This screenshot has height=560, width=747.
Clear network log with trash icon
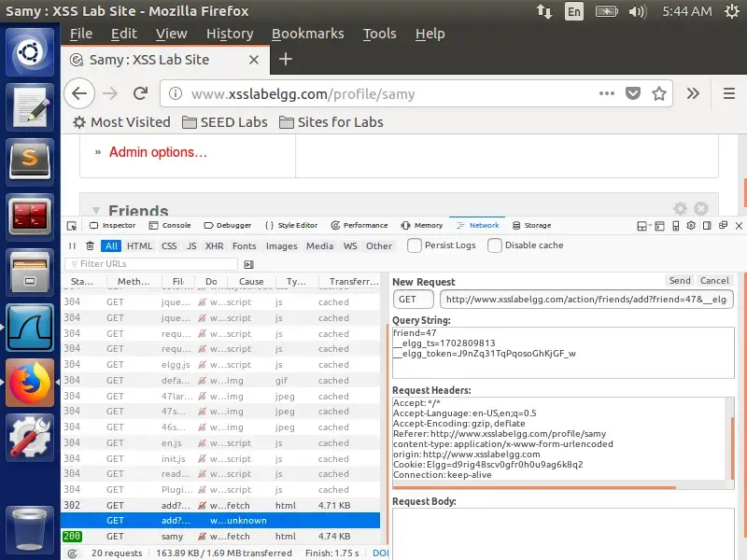[x=90, y=245]
